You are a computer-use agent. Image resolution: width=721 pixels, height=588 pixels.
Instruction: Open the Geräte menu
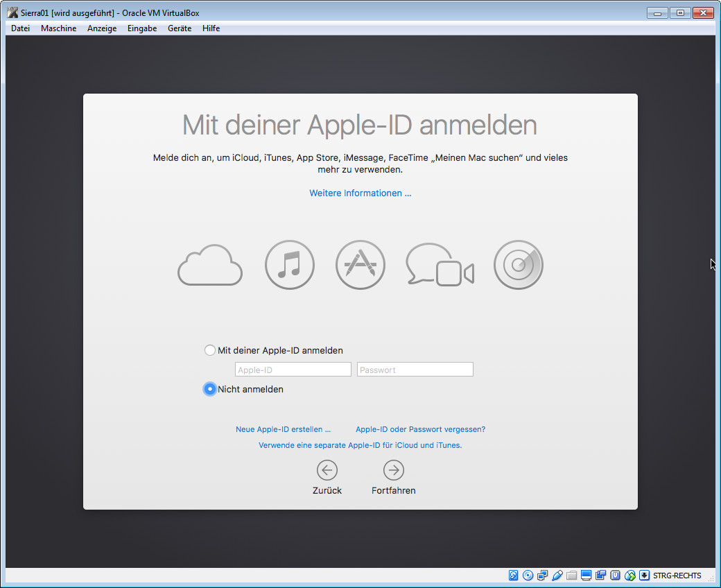(180, 28)
